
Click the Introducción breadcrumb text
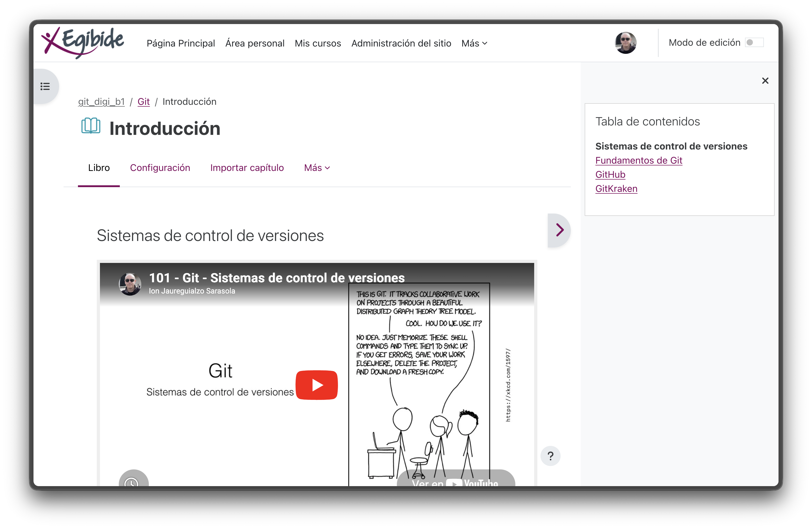point(189,102)
